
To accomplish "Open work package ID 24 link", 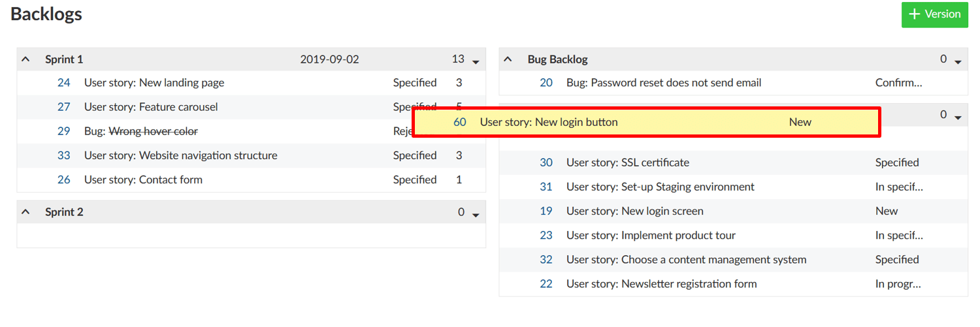I will [63, 83].
